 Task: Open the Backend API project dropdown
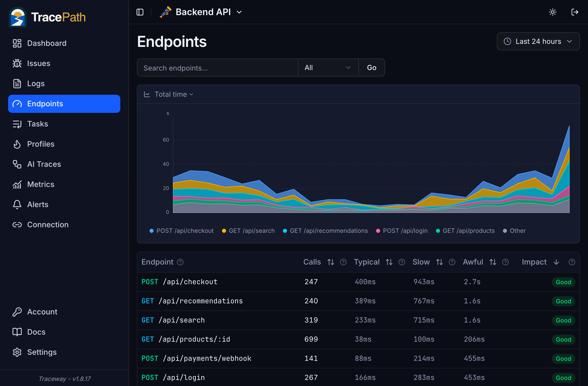click(201, 12)
